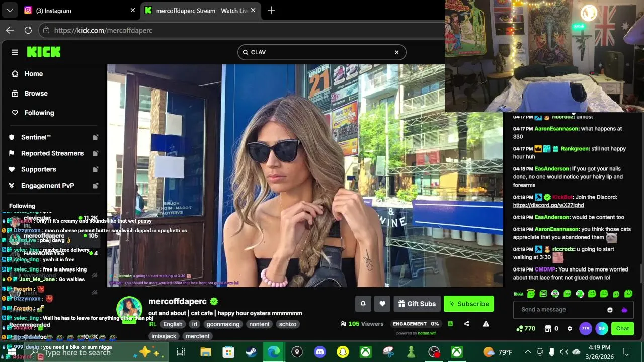Click the mercoffdaperc verified badge

pos(214,301)
